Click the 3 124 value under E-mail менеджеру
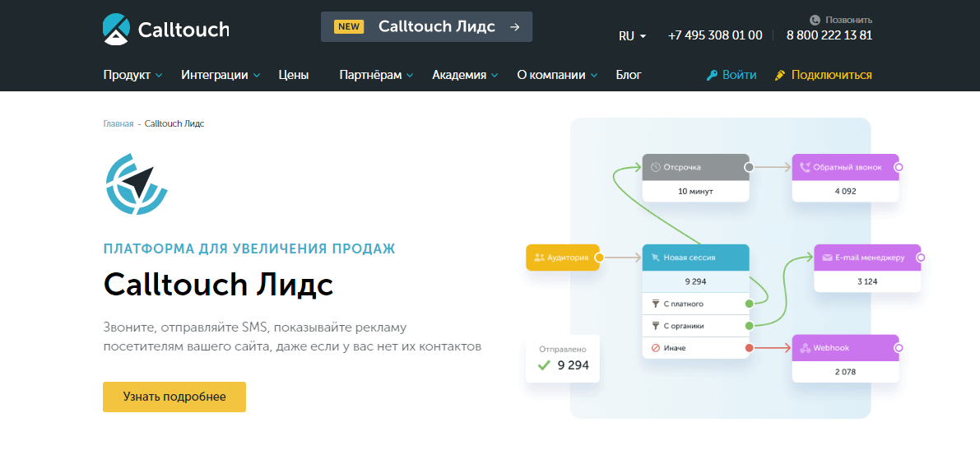Viewport: 980px width, 455px height. (x=867, y=281)
